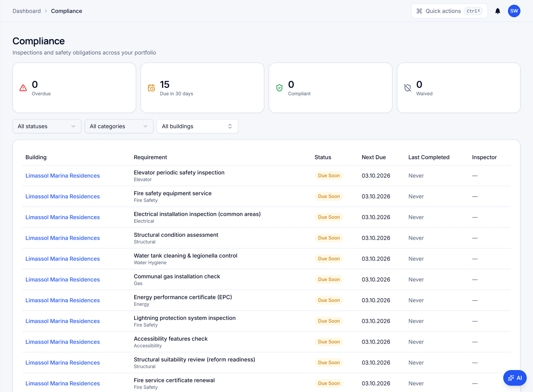This screenshot has height=392, width=533.
Task: Click 'Communal gas installation check' requirement
Action: coord(177,276)
